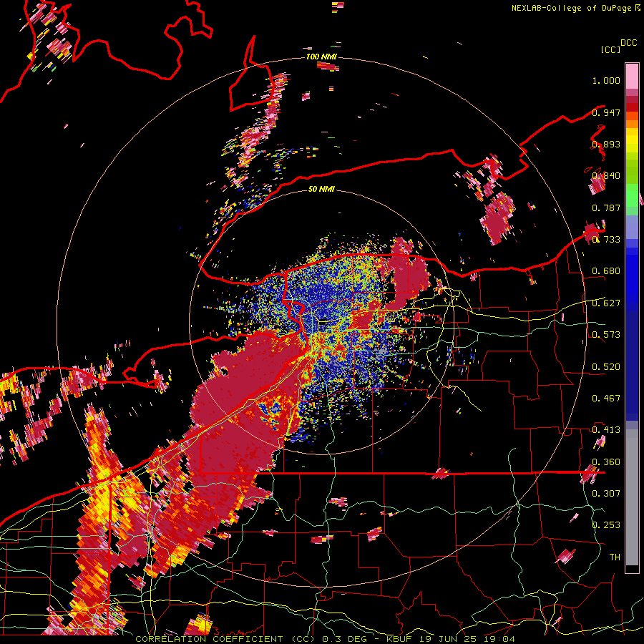Pick the light pink legend color band

click(x=632, y=76)
